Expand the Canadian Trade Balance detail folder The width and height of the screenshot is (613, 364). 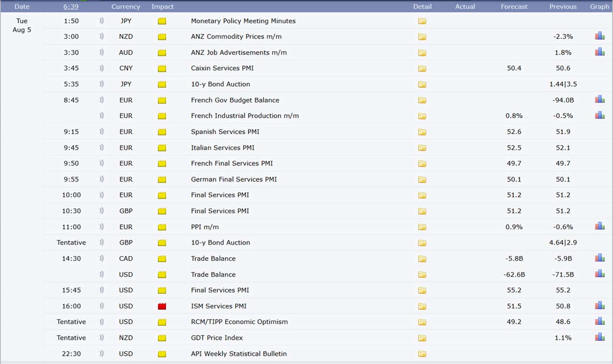pos(422,259)
